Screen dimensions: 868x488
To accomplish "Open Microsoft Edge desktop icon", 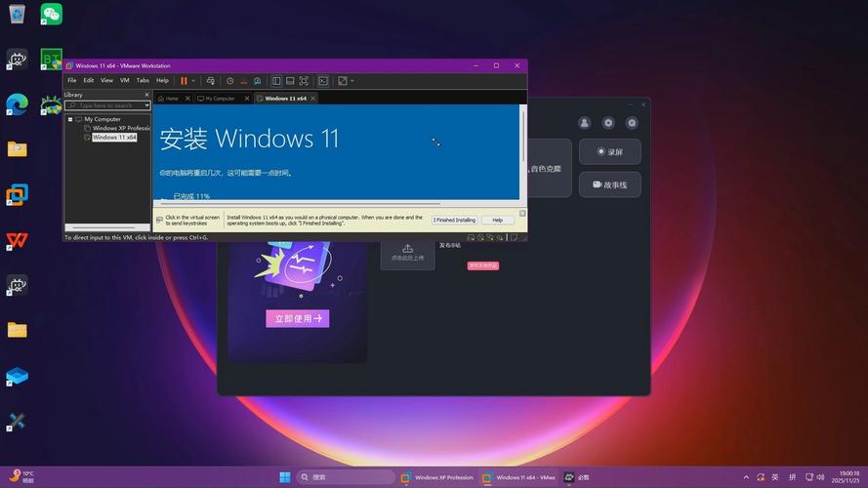I will 18,104.
